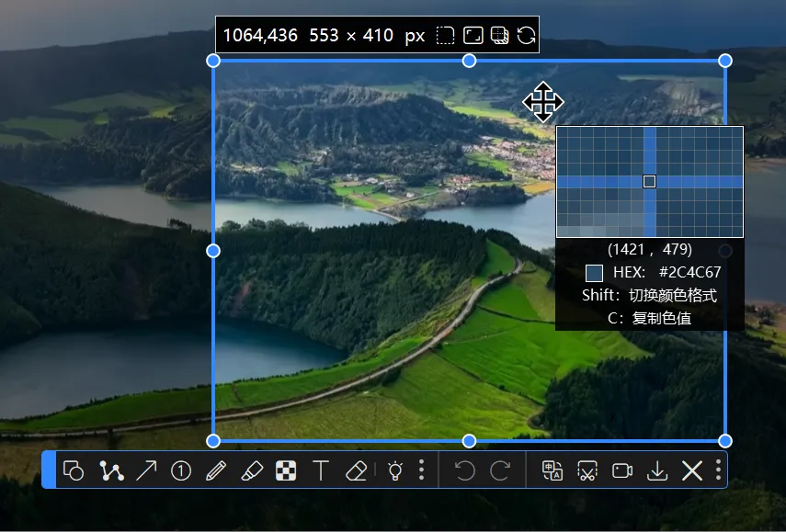Start screen recording with camera icon

point(622,470)
